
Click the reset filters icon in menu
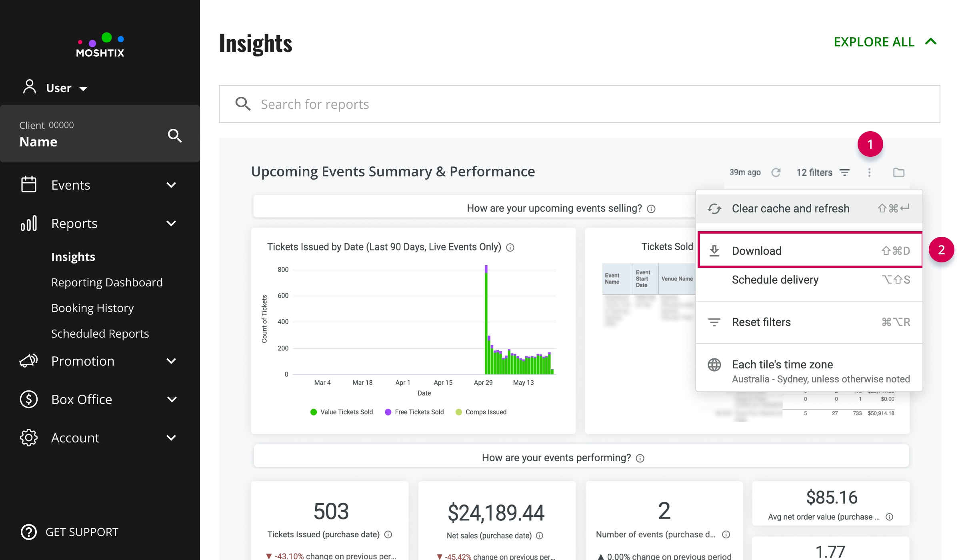[x=714, y=322]
